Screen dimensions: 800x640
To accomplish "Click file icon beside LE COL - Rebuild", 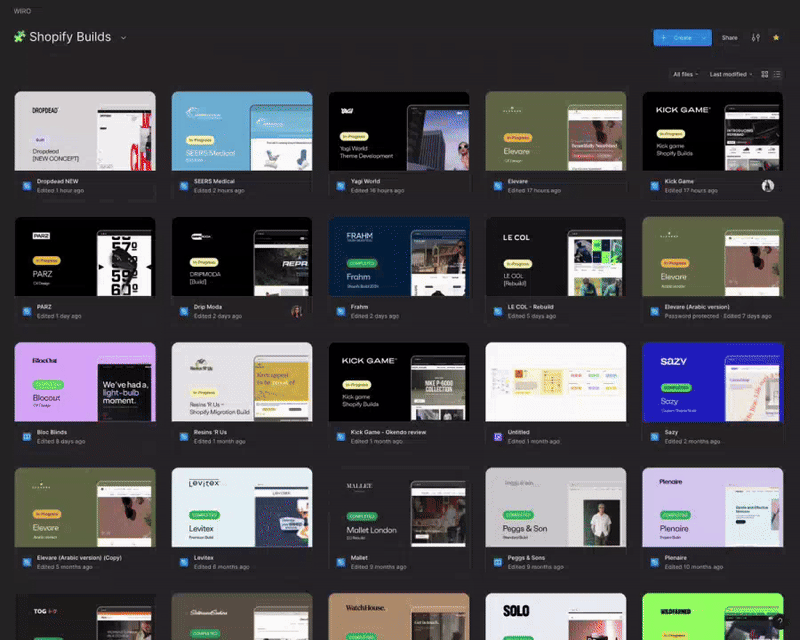I will coord(498,311).
